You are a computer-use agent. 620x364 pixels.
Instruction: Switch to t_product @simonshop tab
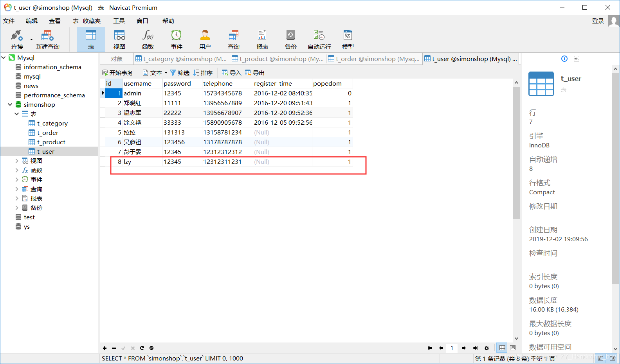point(278,59)
